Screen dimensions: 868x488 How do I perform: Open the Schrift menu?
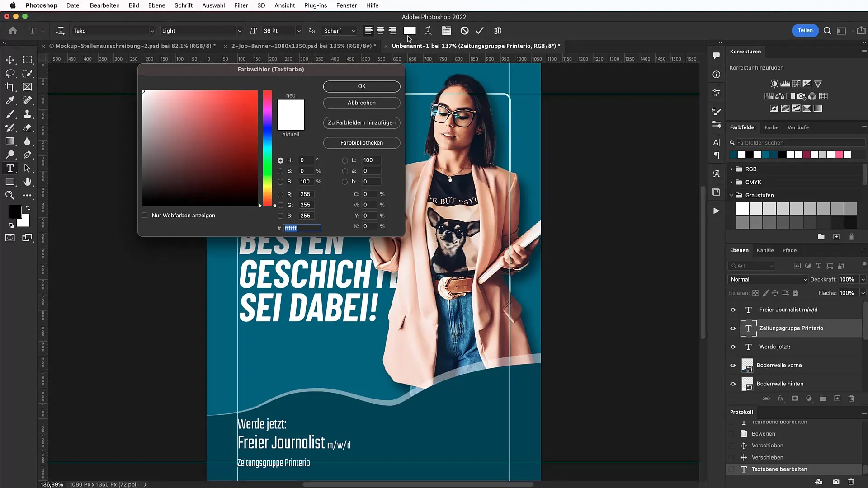click(x=183, y=5)
